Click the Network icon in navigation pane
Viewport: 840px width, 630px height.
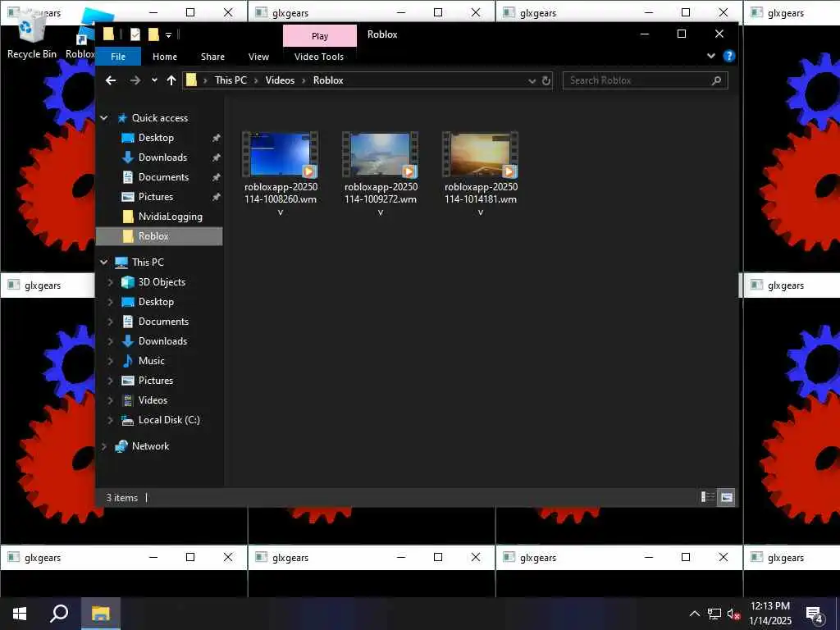click(x=121, y=446)
